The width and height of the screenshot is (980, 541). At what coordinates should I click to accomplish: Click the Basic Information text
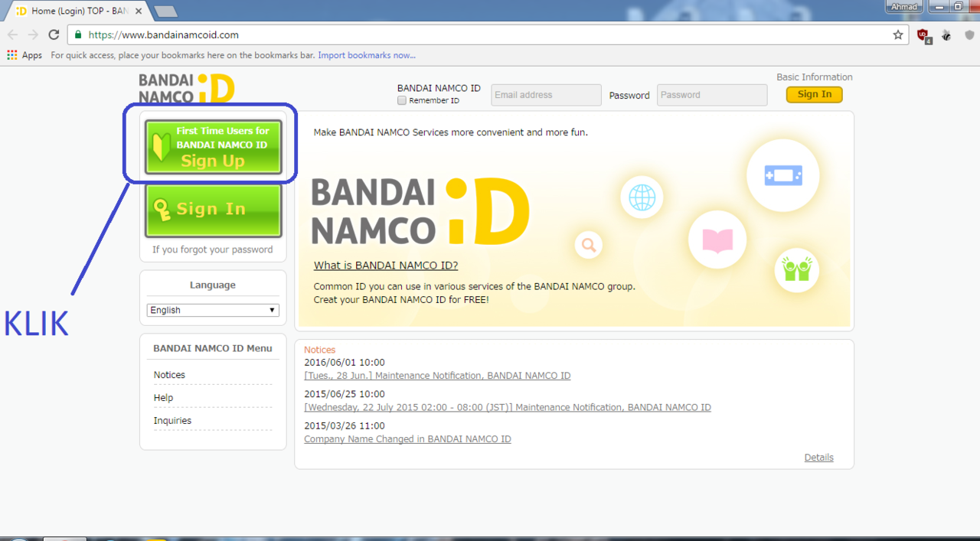pos(815,77)
